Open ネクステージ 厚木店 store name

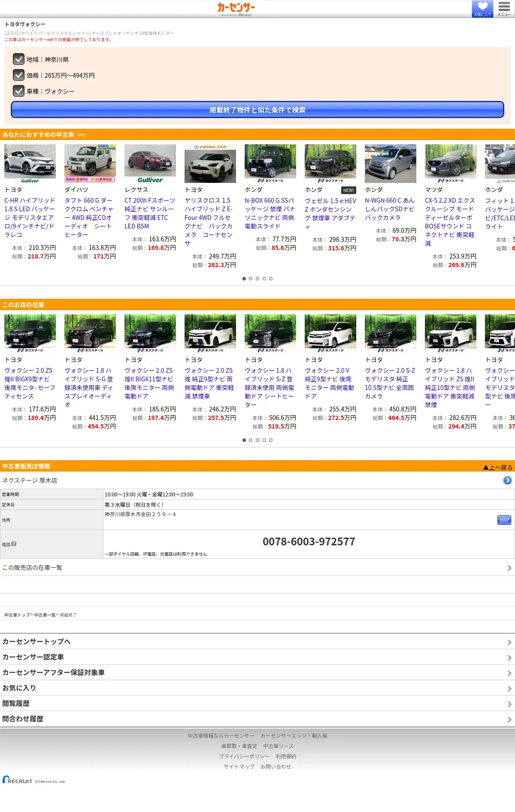click(30, 481)
